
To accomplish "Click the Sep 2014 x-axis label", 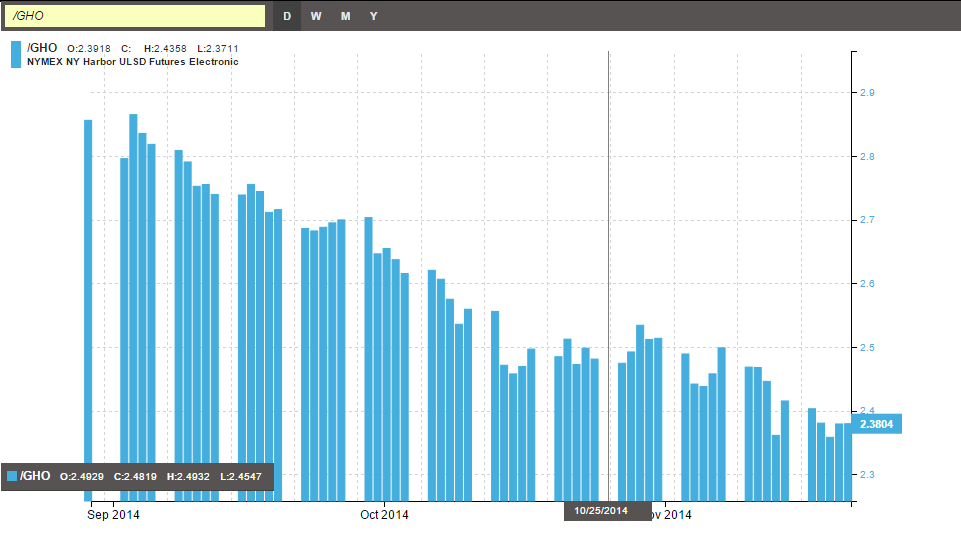I will tap(114, 515).
